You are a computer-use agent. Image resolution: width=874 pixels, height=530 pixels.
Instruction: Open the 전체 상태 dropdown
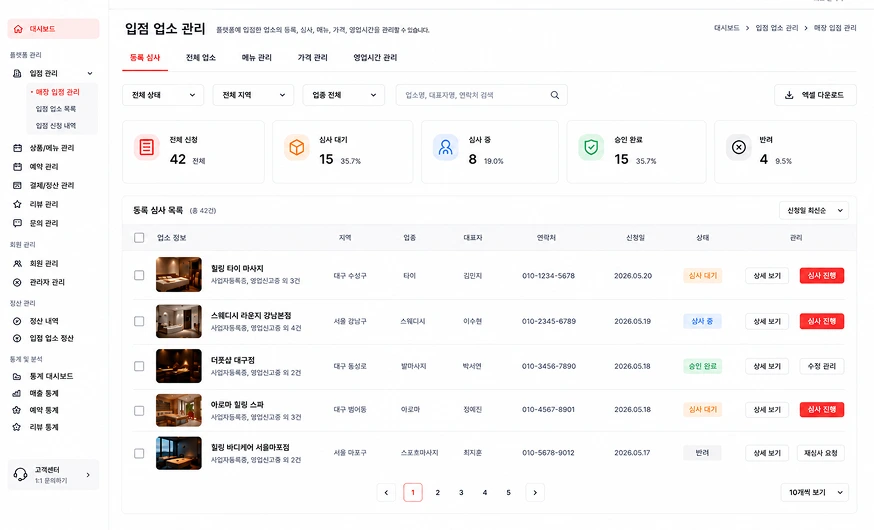coord(163,95)
